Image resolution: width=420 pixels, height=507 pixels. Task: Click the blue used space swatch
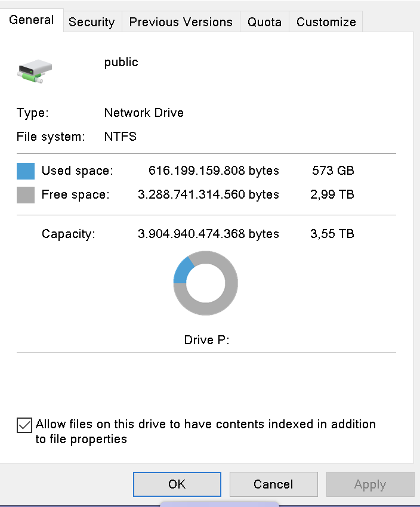(26, 171)
